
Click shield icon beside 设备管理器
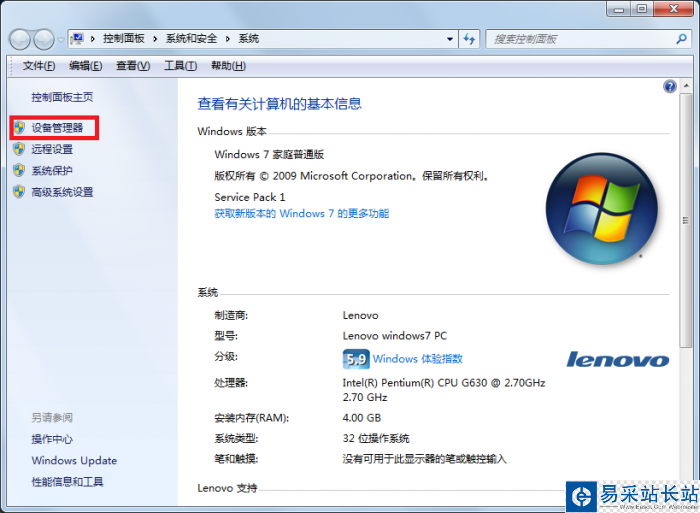point(19,128)
